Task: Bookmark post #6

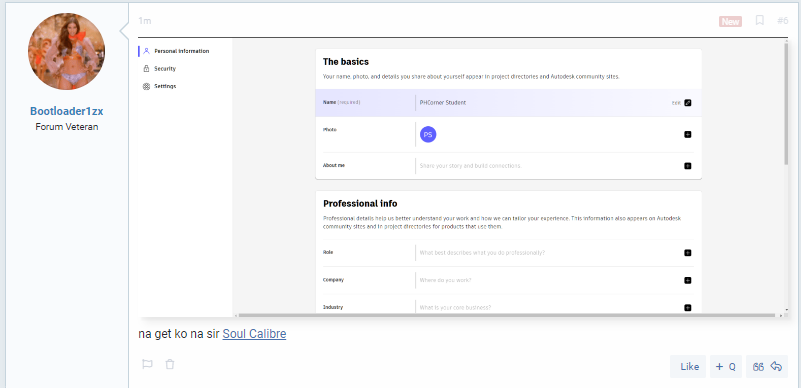Action: click(760, 20)
